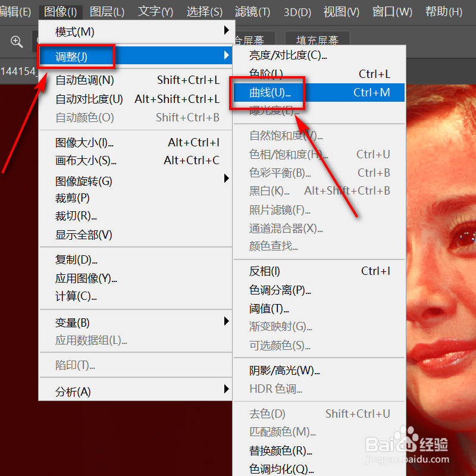Choose 自动对比度(U) menu entry
The width and height of the screenshot is (476, 476).
click(136, 99)
